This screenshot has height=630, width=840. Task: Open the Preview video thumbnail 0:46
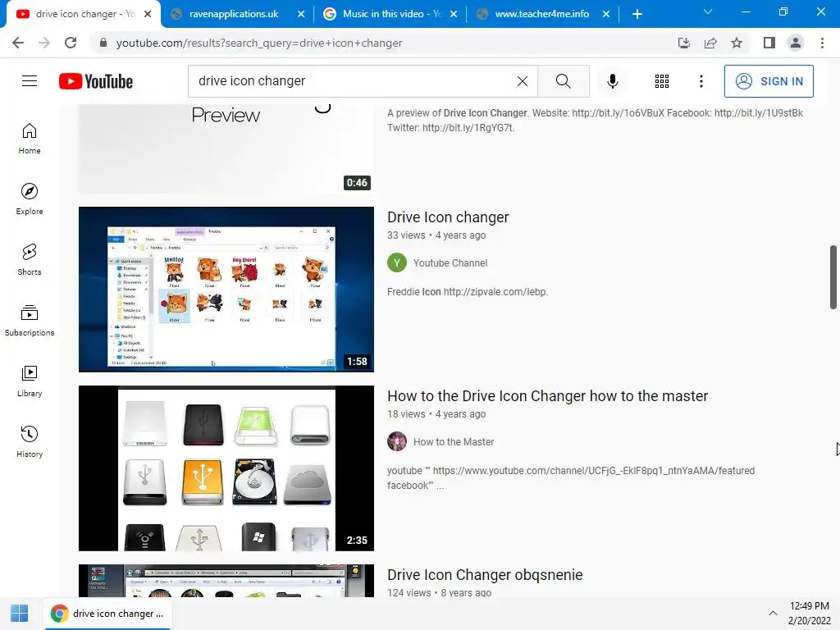coord(226,149)
